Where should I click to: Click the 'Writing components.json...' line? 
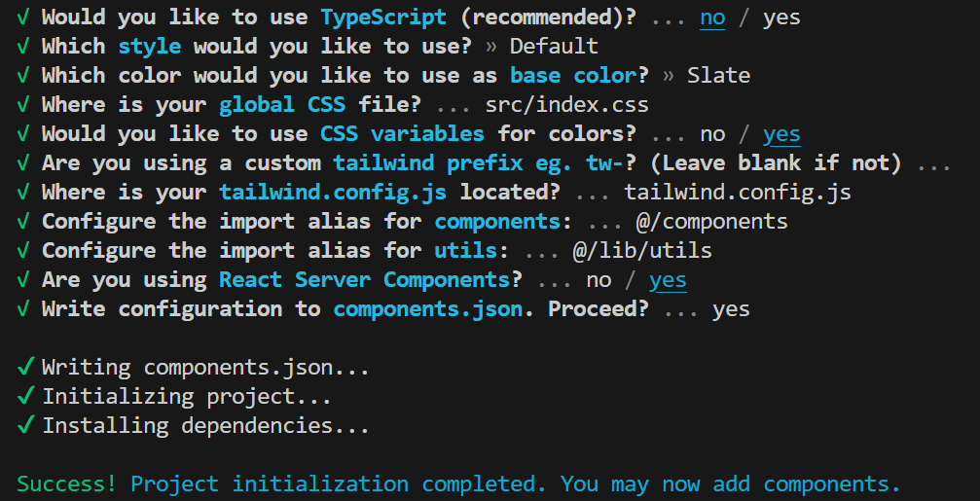(x=205, y=368)
